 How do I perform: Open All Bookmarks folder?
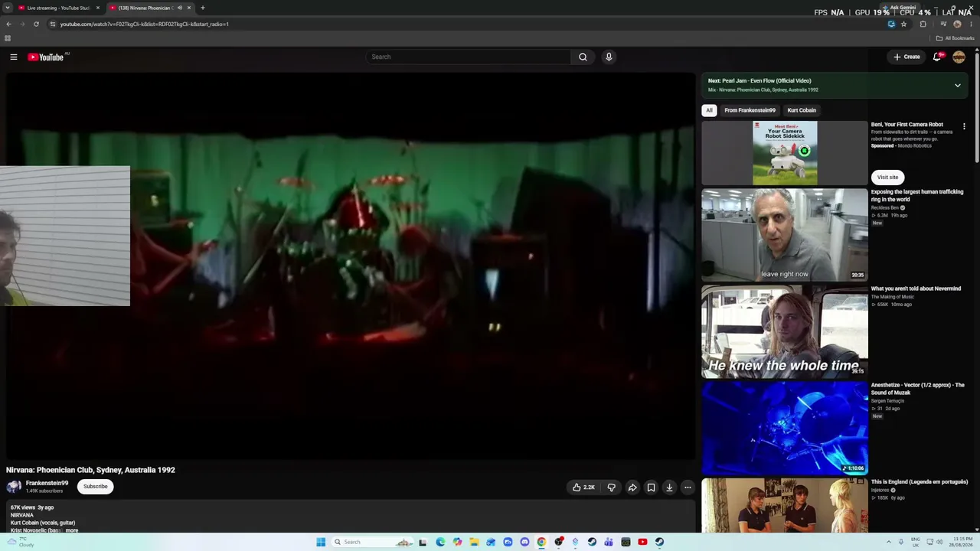coord(955,38)
